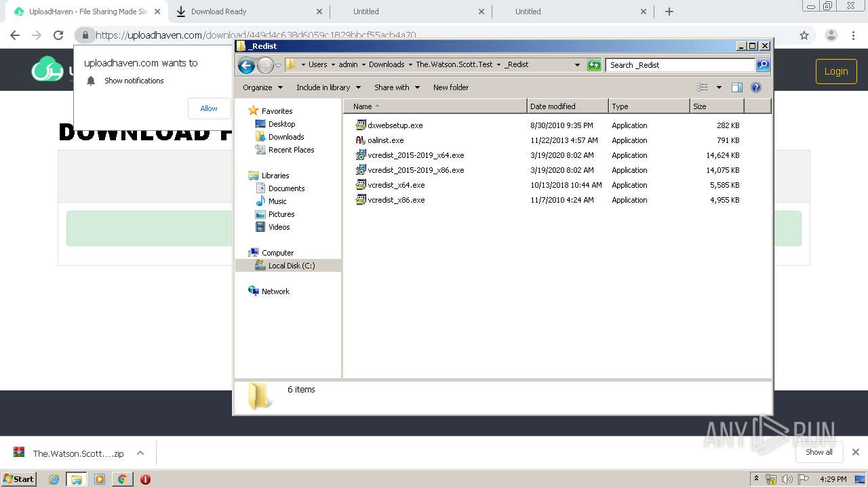
Task: Click the New folder toolbar button
Action: pos(451,87)
